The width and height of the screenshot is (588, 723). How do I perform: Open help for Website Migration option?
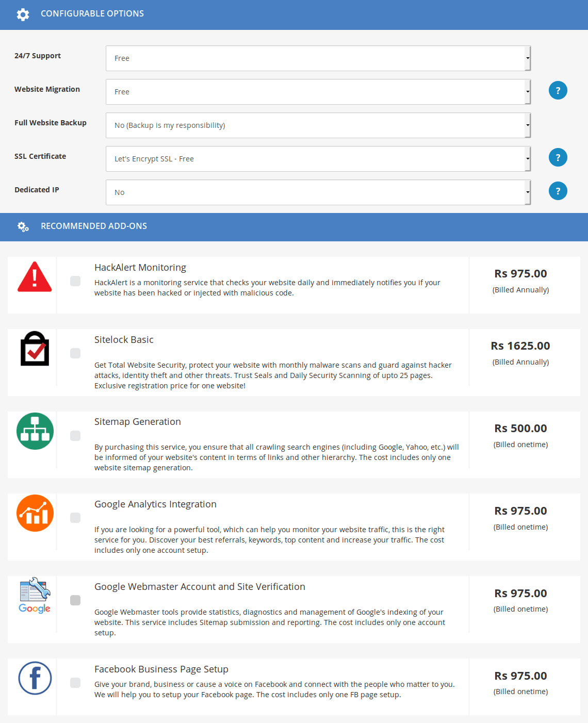(x=558, y=91)
